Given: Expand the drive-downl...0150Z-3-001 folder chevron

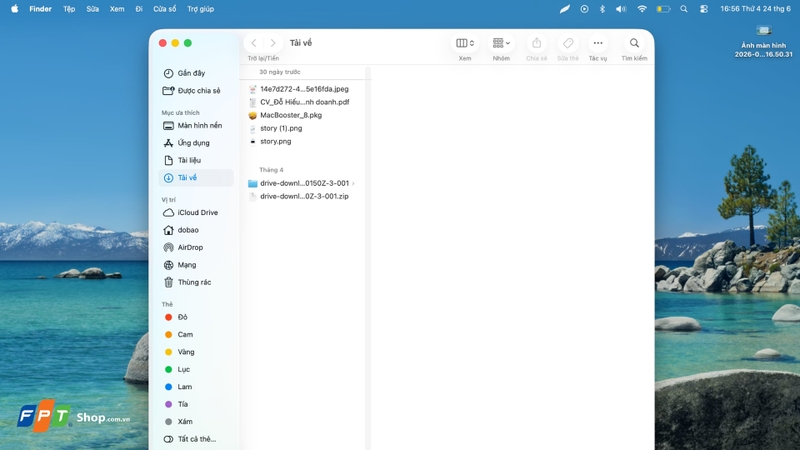Looking at the screenshot, I should [353, 183].
